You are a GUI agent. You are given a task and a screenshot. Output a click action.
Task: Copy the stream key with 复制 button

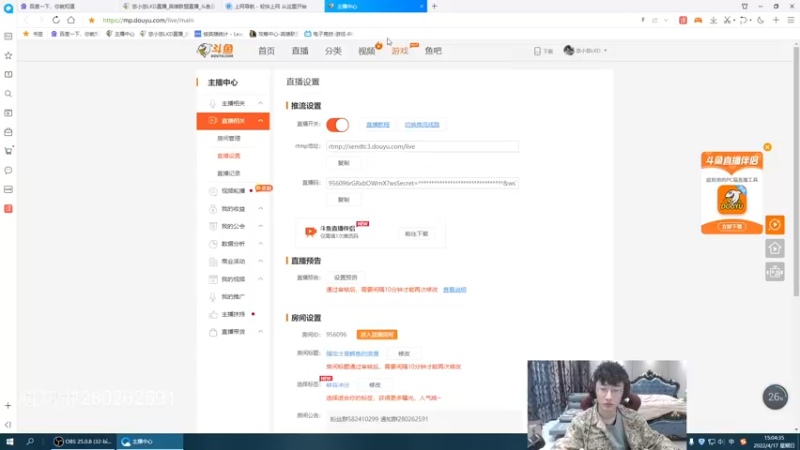pyautogui.click(x=343, y=199)
